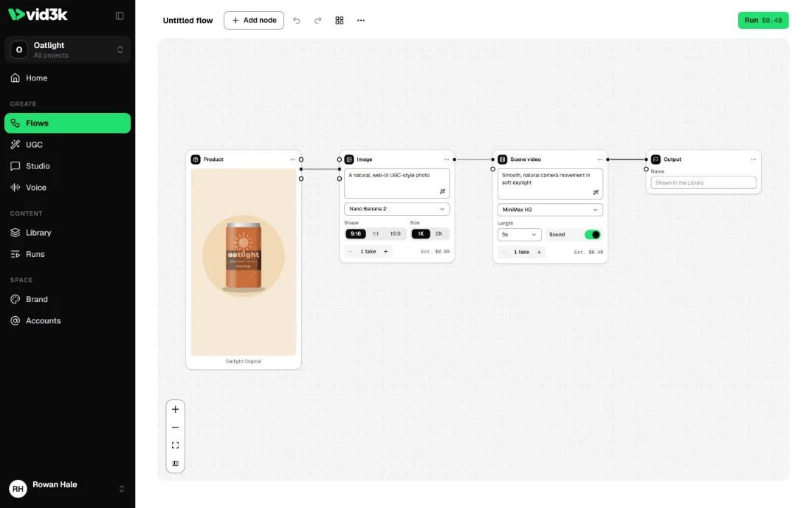Screen dimensions: 812x508
Task: Decrease Image node takes with minus
Action: coord(351,252)
